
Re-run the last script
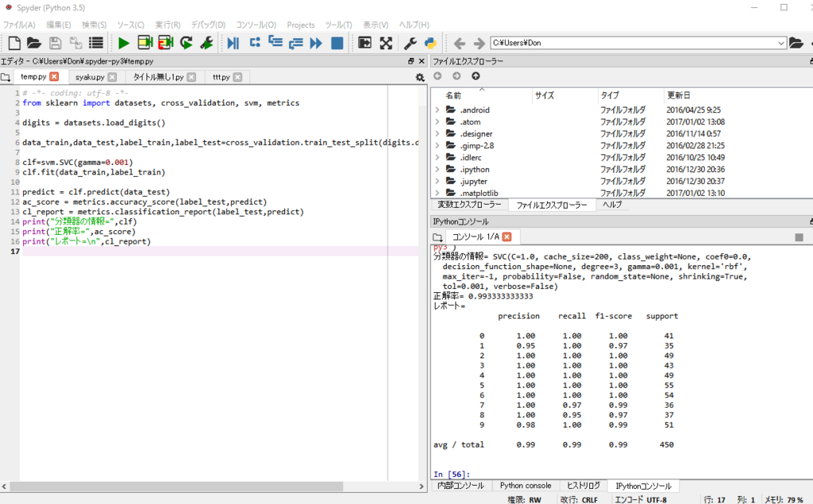click(x=186, y=43)
